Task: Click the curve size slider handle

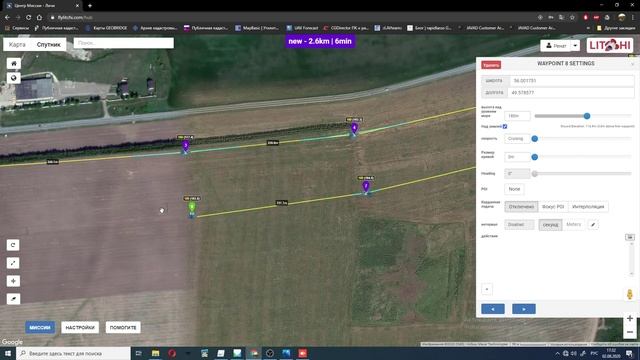Action: 535,157
